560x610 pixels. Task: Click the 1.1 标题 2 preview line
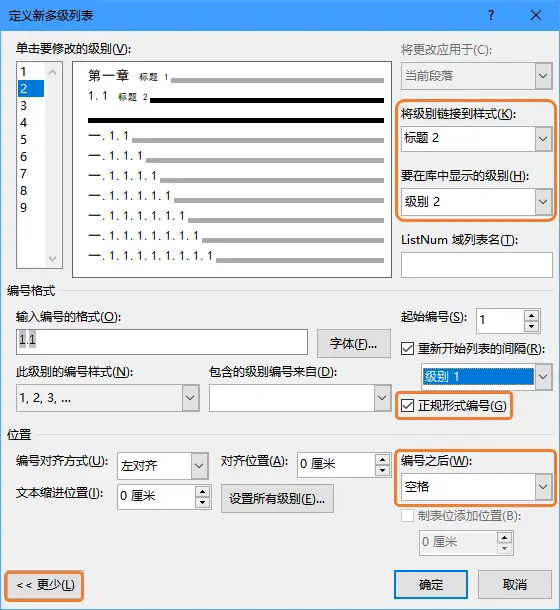coord(236,96)
